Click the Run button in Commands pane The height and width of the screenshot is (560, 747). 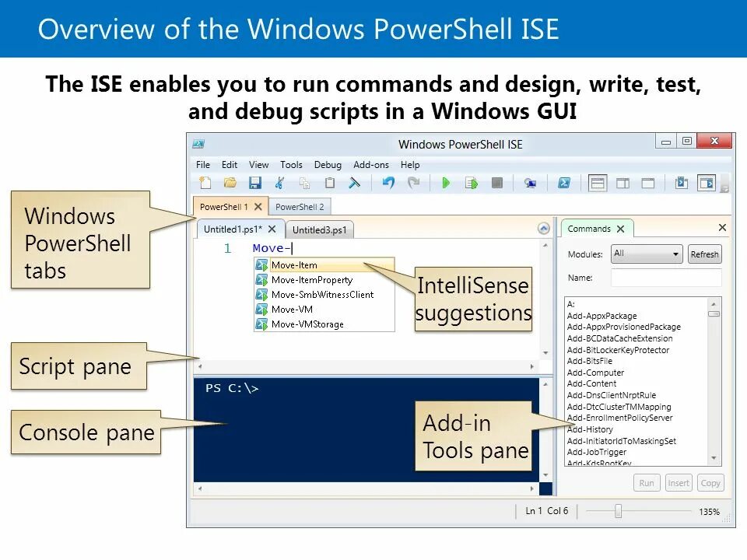[647, 483]
